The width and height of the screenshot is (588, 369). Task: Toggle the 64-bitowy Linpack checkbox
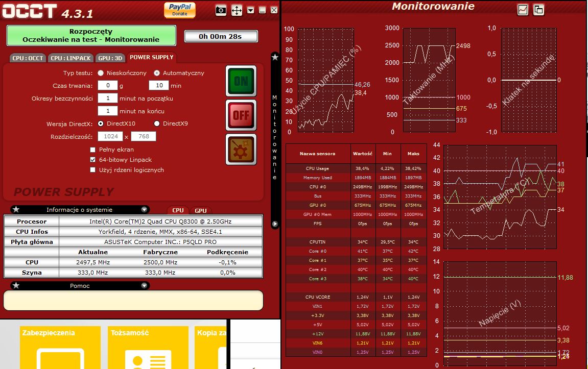coord(92,160)
